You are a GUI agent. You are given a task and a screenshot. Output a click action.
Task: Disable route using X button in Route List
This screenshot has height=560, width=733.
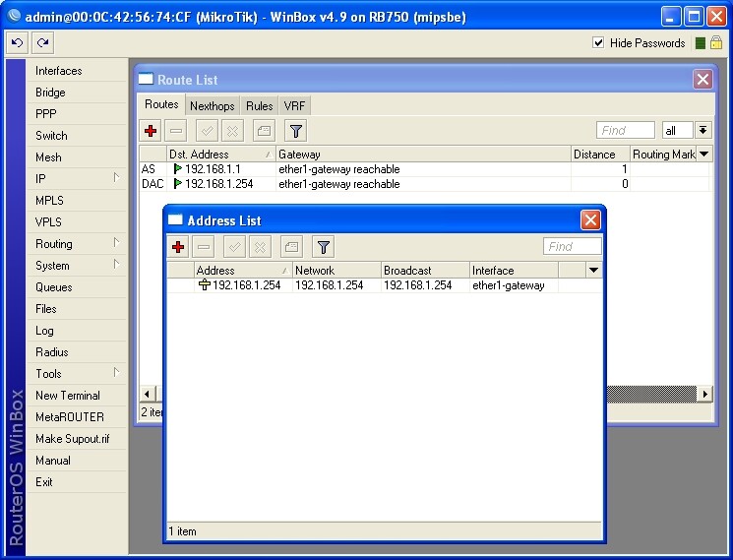tap(232, 131)
